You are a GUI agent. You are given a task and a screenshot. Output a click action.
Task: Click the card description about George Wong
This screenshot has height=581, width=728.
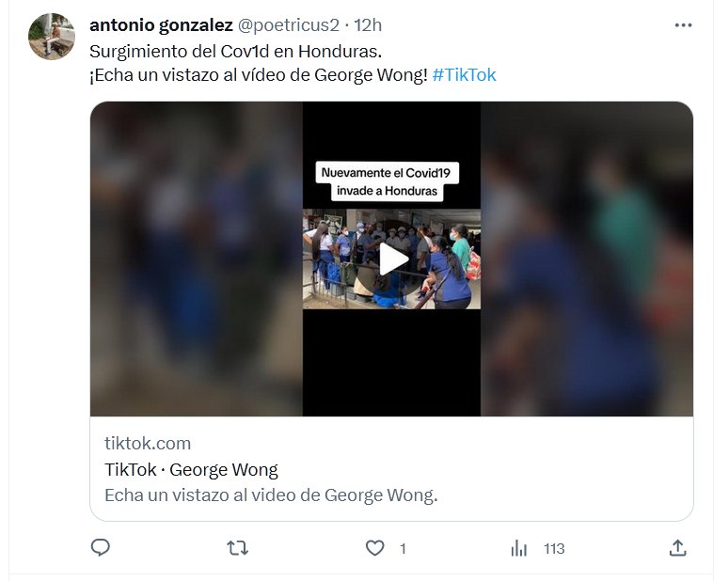click(x=271, y=495)
